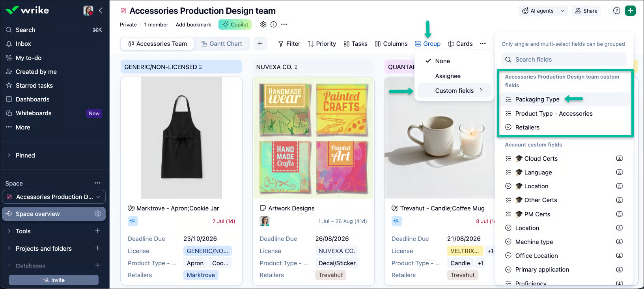This screenshot has height=289, width=644.
Task: Expand the Tools section
Action: tap(9, 231)
